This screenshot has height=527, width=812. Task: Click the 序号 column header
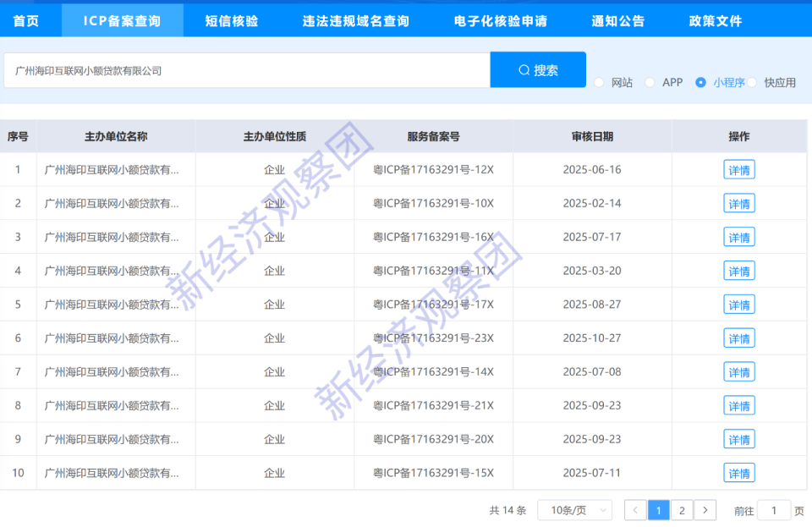click(18, 137)
